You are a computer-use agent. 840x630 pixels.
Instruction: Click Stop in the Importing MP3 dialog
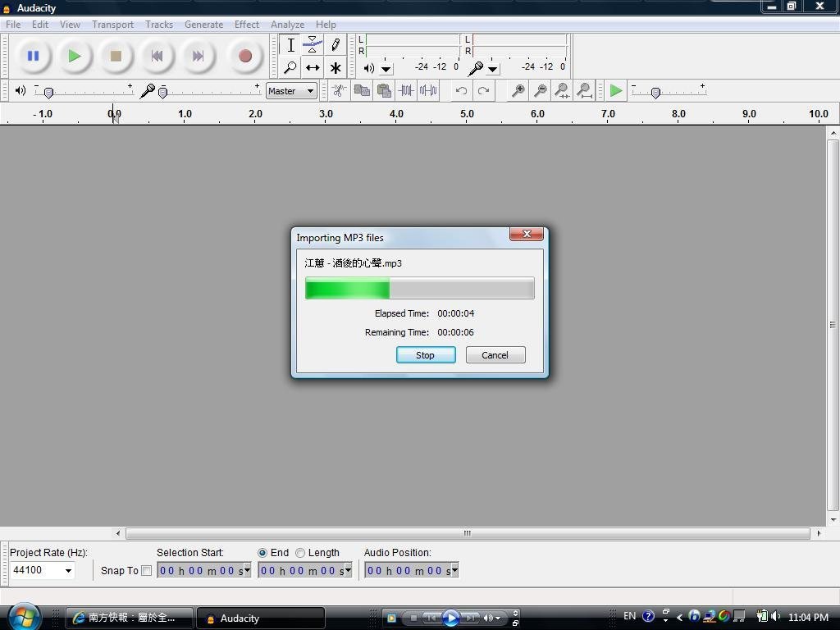click(426, 355)
